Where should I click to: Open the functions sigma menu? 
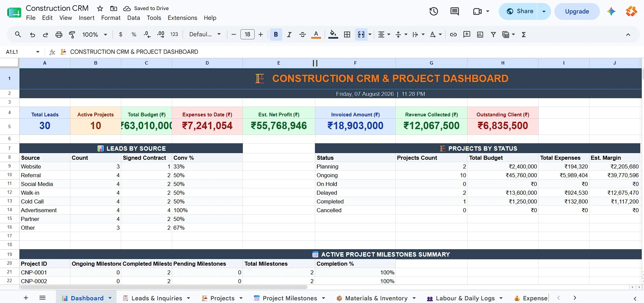pyautogui.click(x=524, y=34)
